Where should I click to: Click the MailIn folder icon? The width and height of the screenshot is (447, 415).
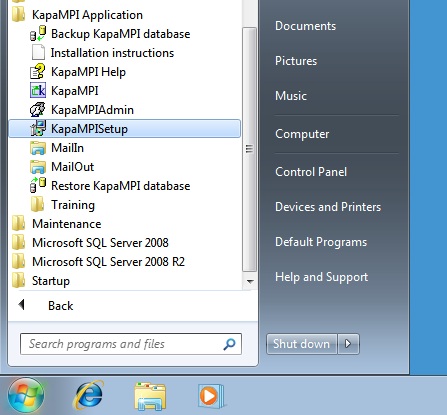click(x=38, y=148)
